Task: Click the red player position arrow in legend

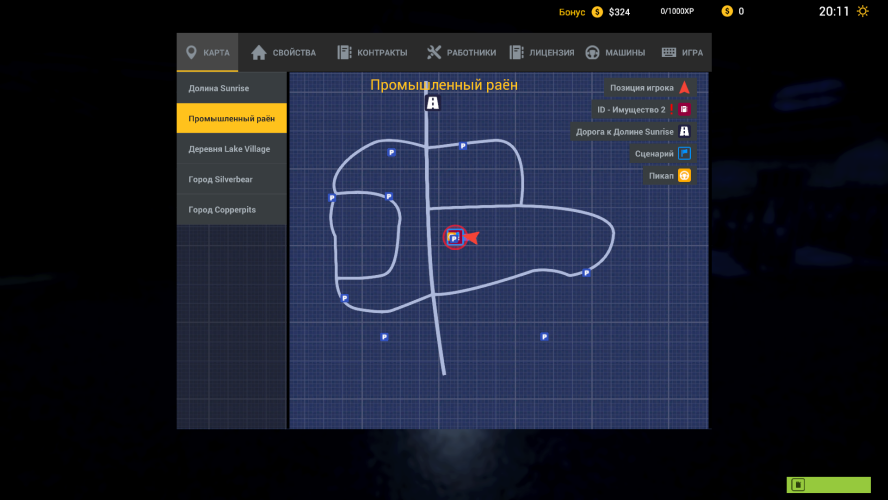Action: coord(684,88)
